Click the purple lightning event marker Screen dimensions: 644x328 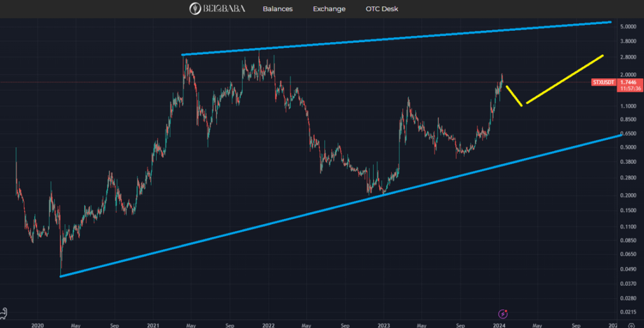click(x=502, y=313)
